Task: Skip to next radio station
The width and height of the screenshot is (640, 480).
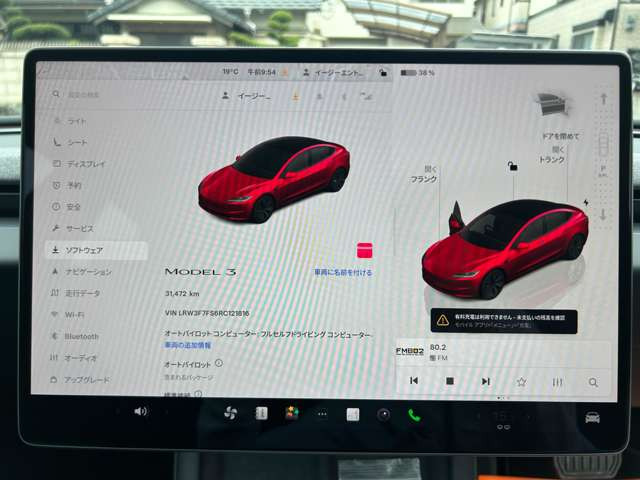Action: click(485, 381)
